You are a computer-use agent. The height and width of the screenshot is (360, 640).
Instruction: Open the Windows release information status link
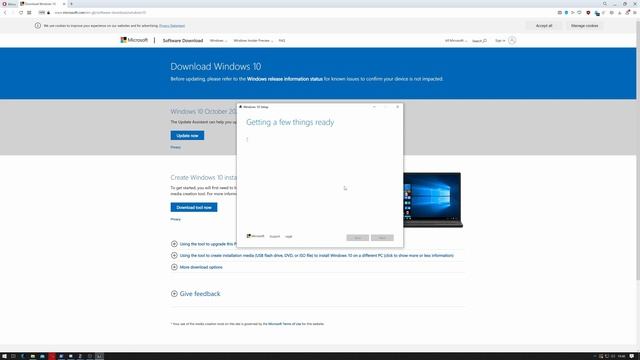(x=284, y=79)
